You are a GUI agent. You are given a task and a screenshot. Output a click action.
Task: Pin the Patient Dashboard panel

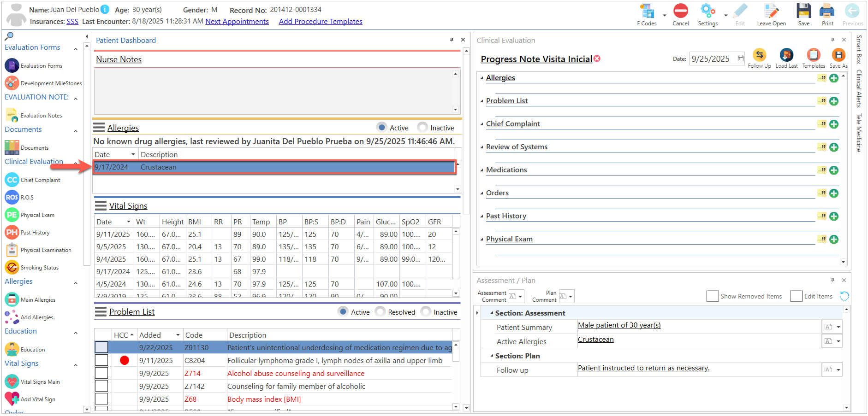452,40
